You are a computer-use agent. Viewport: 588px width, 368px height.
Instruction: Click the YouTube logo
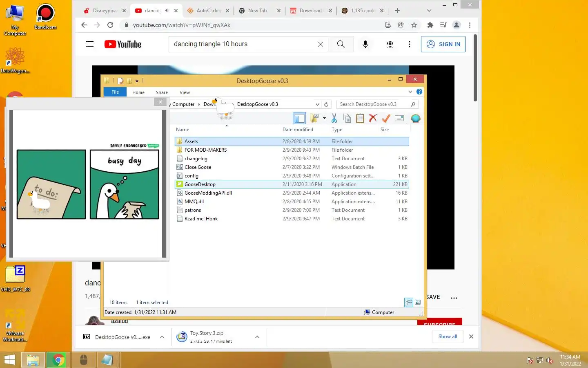(x=123, y=44)
